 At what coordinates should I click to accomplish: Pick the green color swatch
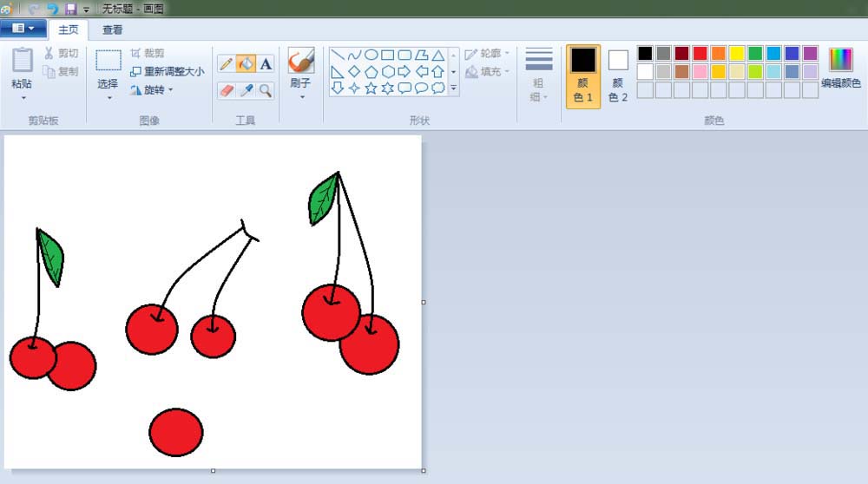click(755, 53)
